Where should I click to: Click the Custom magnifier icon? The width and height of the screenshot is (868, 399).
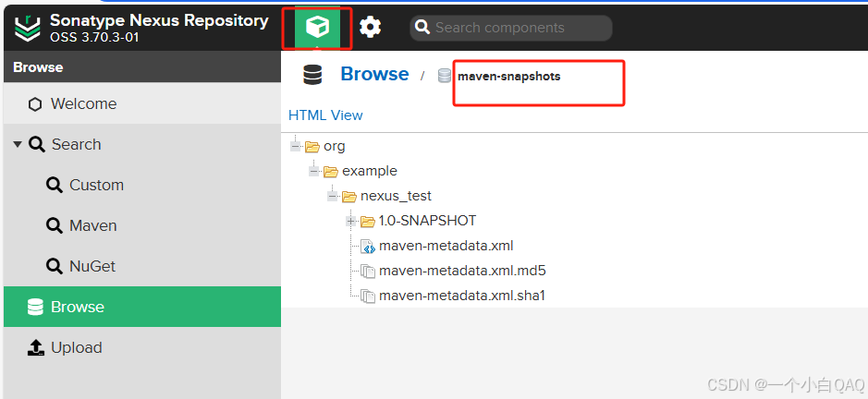tap(55, 186)
